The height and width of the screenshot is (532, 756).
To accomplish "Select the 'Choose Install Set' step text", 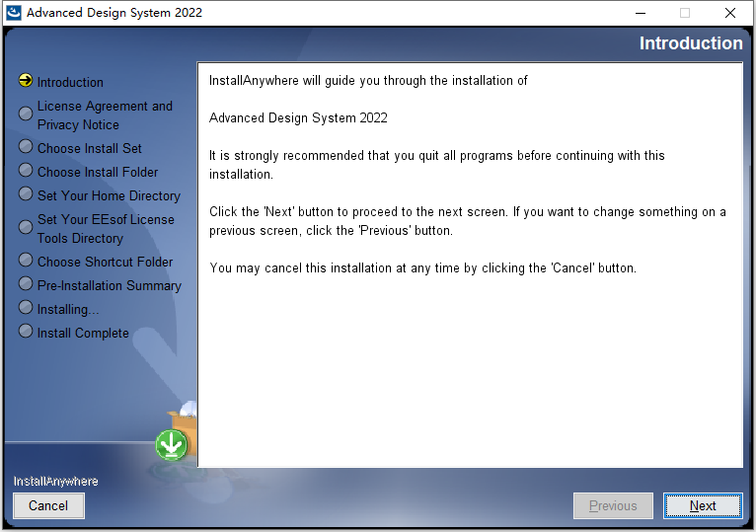I will pyautogui.click(x=89, y=149).
